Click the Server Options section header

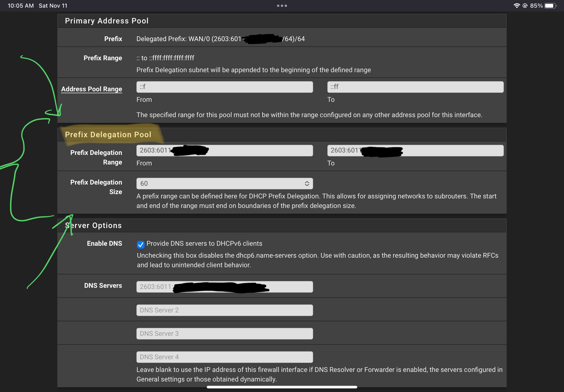pyautogui.click(x=93, y=225)
